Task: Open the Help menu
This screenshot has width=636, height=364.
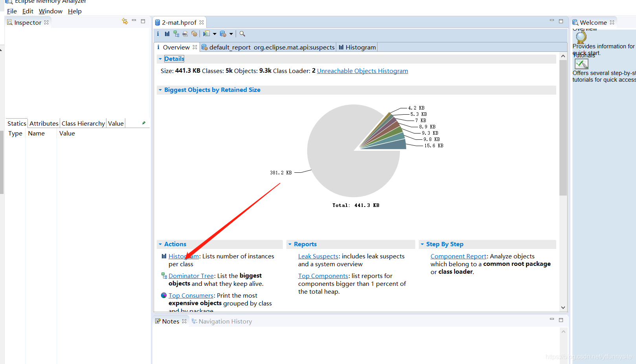Action: (x=75, y=11)
